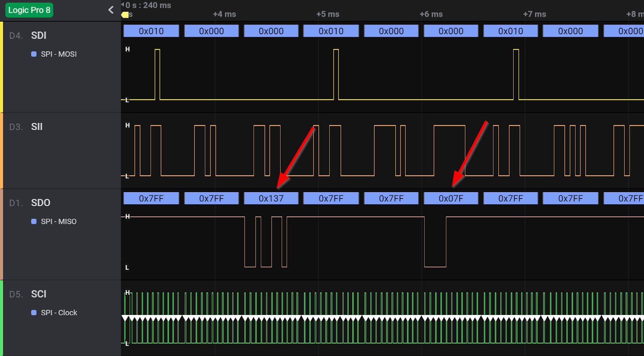Click the yellow color bar of channel SDI
This screenshot has height=356, width=644.
(x=2, y=67)
